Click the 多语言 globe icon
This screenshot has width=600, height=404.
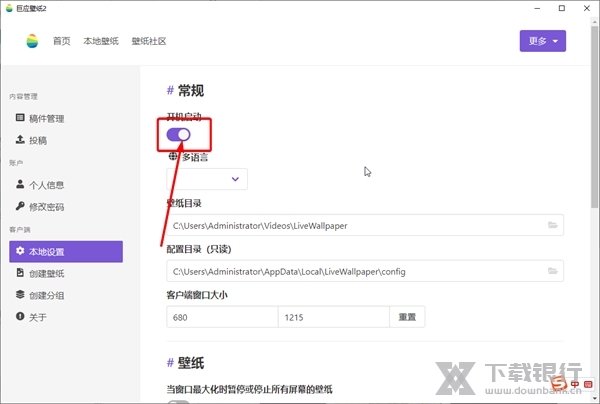point(173,156)
